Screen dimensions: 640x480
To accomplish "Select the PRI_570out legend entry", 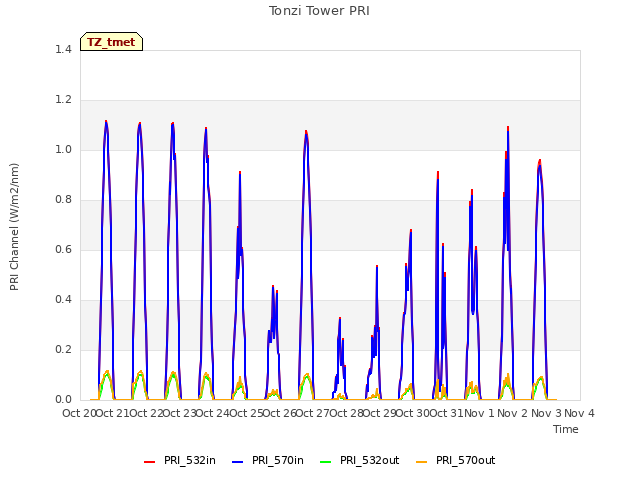I will pos(456,461).
